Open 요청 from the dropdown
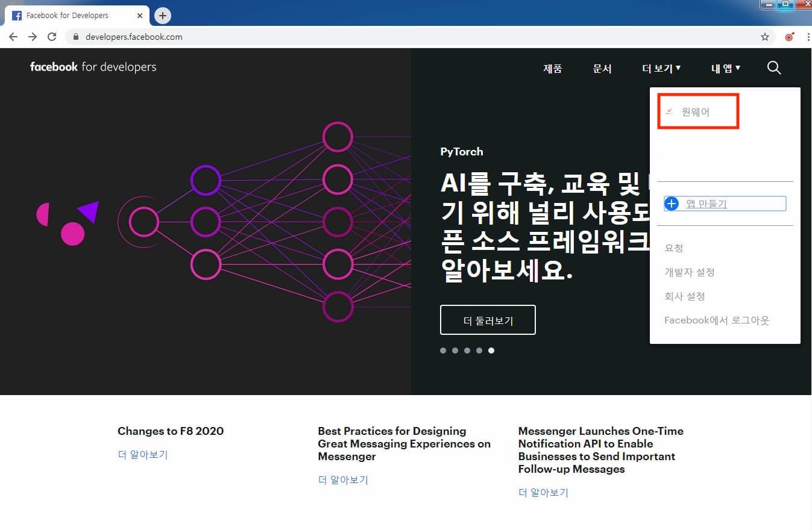Image resolution: width=812 pixels, height=530 pixels. click(x=674, y=248)
